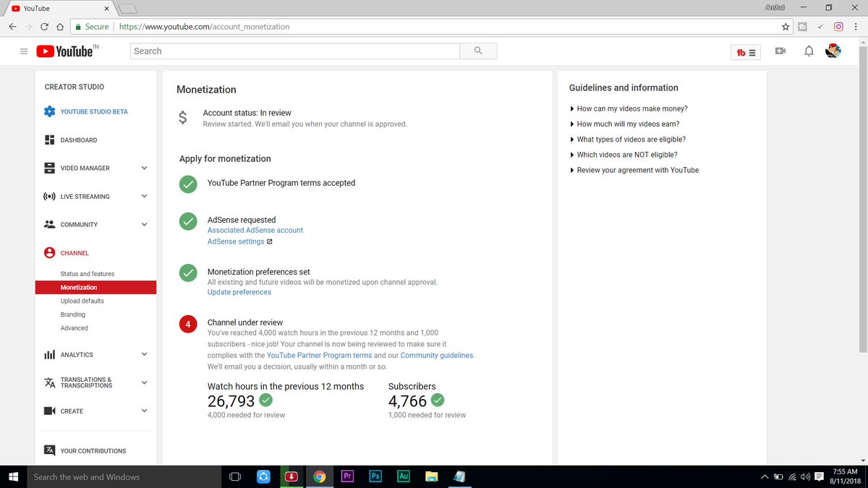Screen dimensions: 868x488
Task: Click the YouTube logo
Action: [64, 51]
